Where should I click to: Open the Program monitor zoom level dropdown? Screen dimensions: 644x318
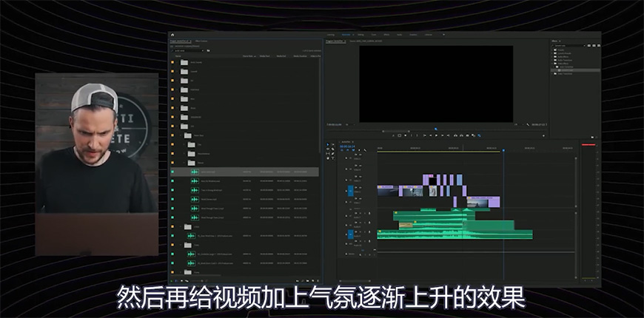pos(349,124)
